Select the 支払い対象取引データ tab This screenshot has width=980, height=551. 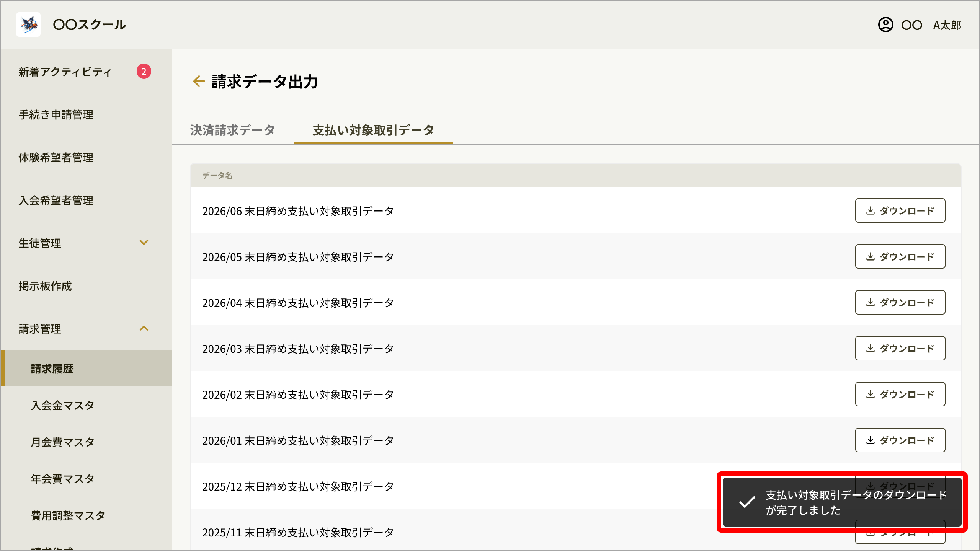[373, 130]
